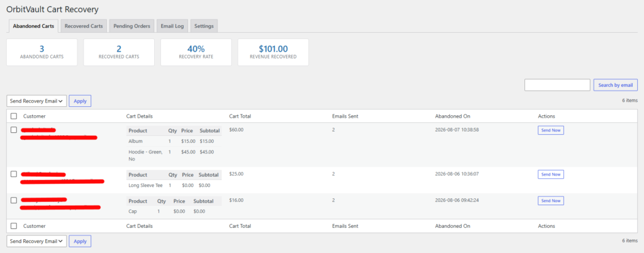Click the $15.00 Album subtotal

tap(206, 141)
